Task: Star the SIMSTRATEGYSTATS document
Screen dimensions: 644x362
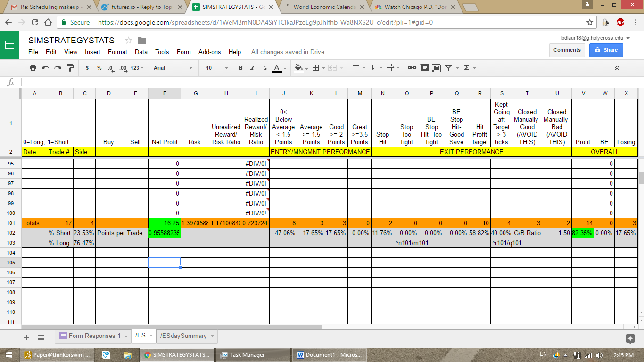Action: click(x=129, y=41)
